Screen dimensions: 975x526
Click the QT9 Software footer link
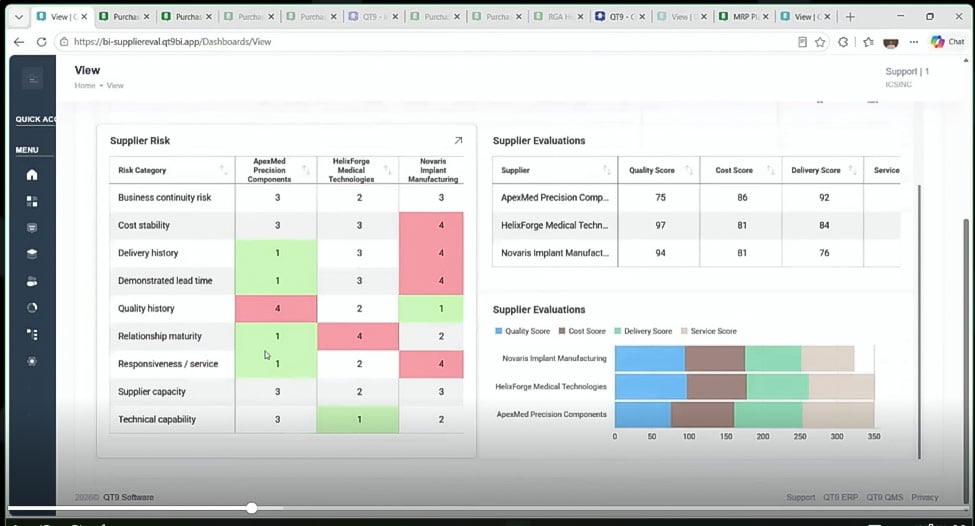point(128,497)
